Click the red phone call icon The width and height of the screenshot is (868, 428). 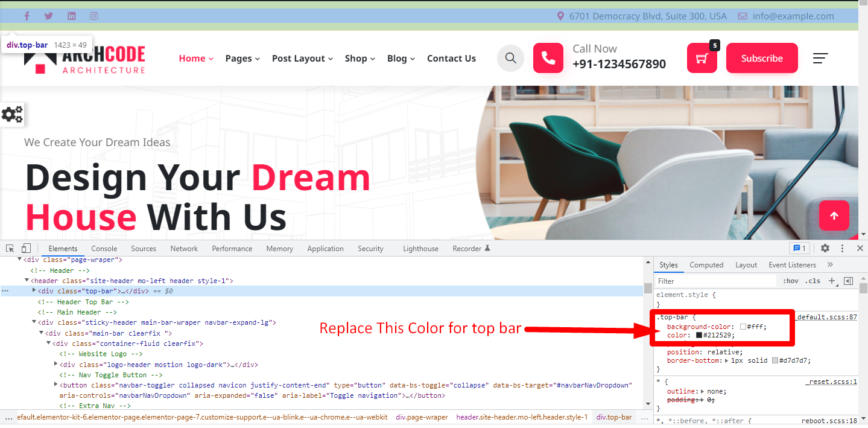tap(548, 58)
